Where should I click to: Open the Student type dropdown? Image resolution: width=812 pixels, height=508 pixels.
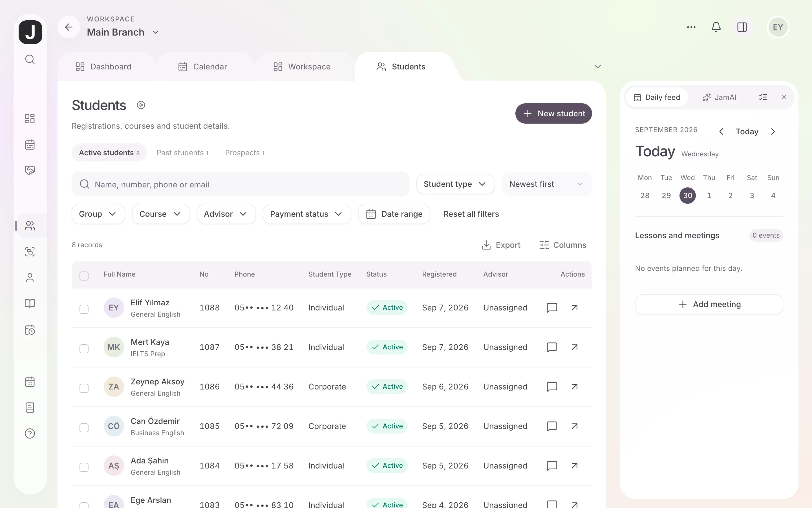coord(455,184)
